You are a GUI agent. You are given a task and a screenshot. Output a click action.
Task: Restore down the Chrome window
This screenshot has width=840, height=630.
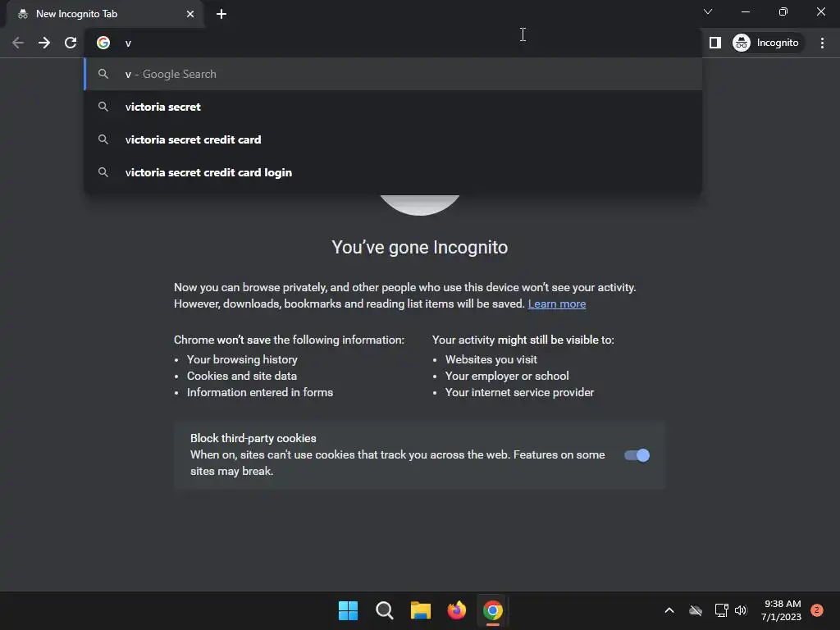click(783, 11)
